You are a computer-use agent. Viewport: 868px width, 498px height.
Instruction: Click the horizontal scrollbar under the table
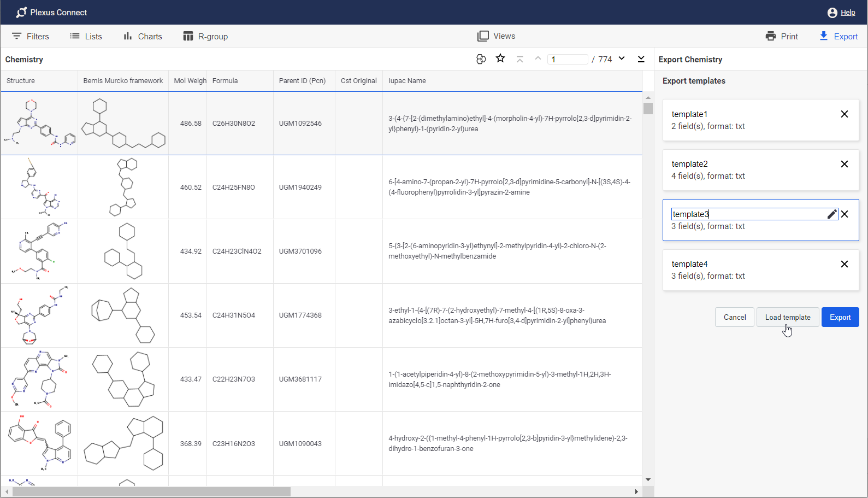[x=151, y=491]
